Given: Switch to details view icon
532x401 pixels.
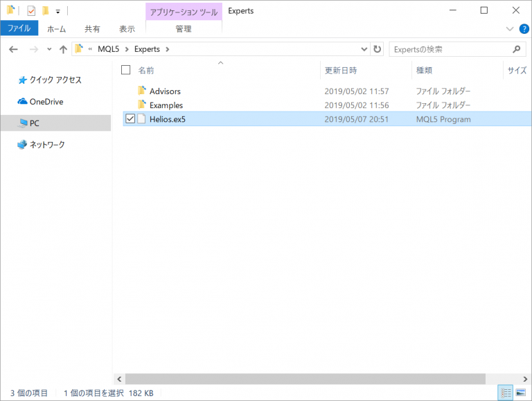Looking at the screenshot, I should point(506,393).
